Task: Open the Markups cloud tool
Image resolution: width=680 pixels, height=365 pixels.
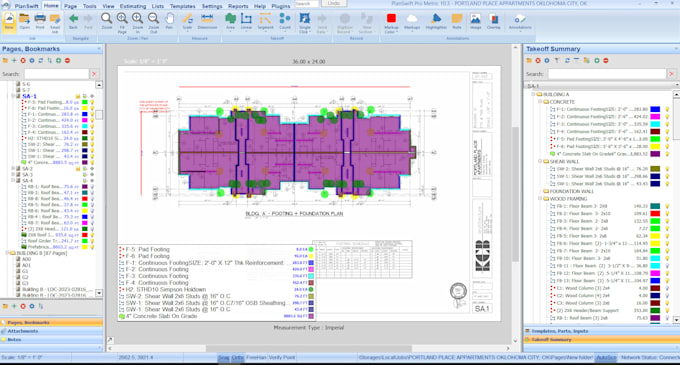Action: coord(412,21)
